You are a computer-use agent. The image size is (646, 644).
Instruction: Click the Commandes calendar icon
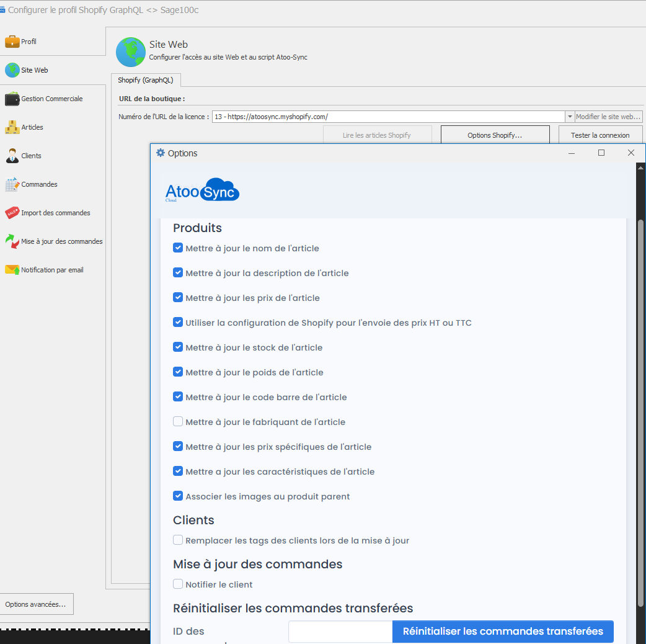click(x=12, y=184)
